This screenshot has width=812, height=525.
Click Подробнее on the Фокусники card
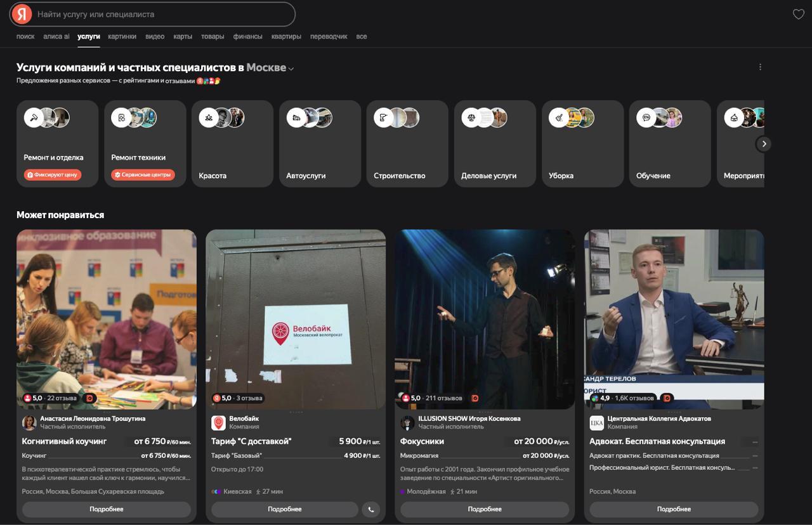coord(485,509)
